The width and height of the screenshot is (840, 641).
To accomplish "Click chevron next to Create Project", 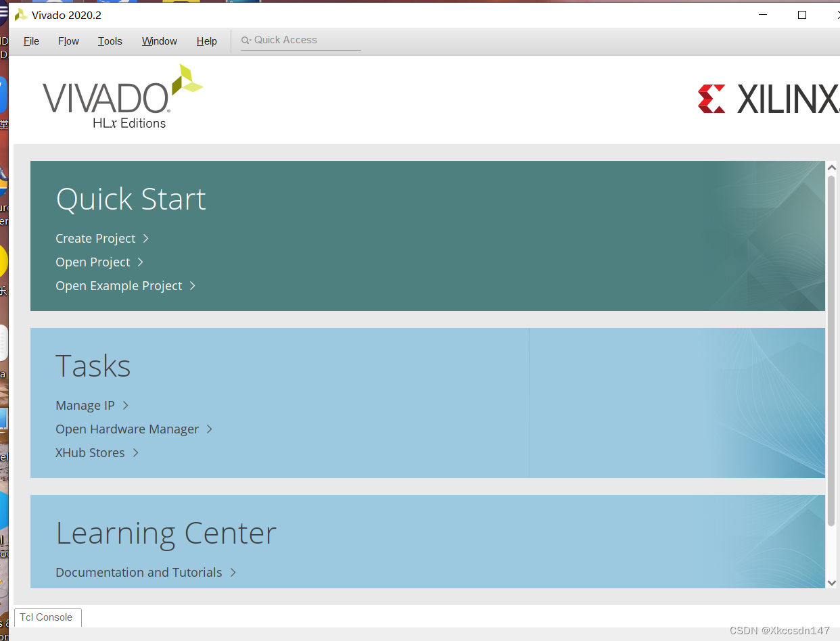I will (x=145, y=239).
